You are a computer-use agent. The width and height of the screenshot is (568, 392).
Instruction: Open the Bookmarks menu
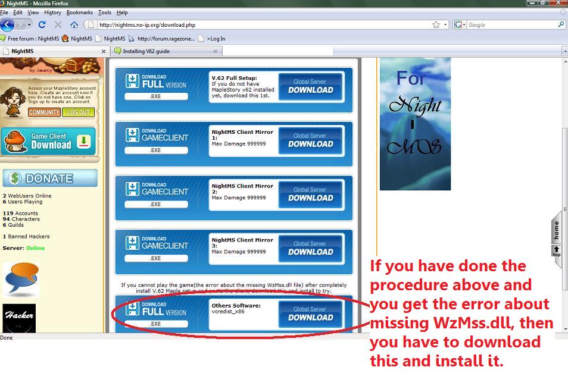point(80,12)
